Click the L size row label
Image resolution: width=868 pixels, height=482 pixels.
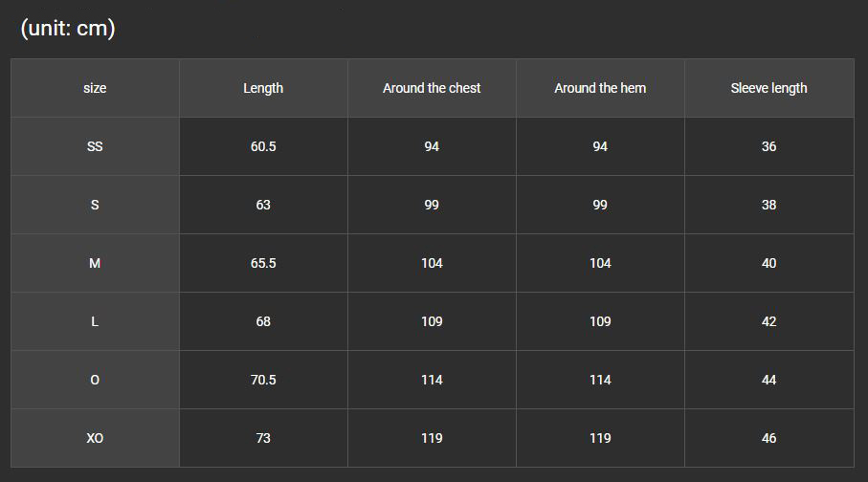coord(95,321)
